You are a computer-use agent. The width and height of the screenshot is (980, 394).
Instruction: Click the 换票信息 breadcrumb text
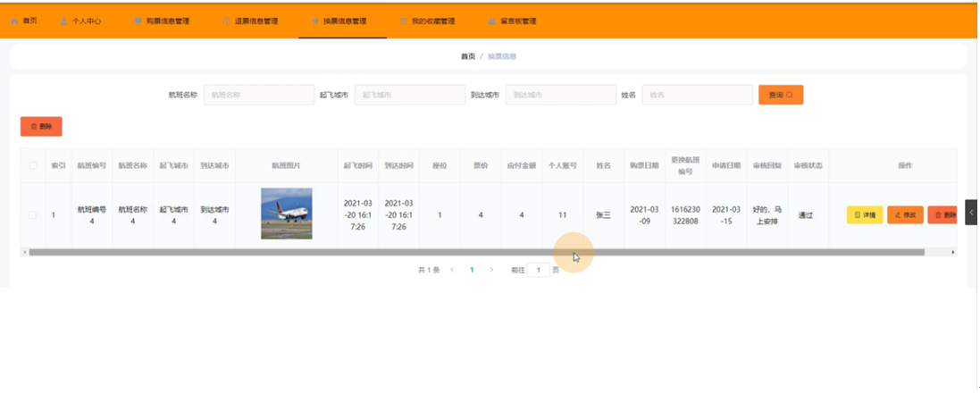502,56
